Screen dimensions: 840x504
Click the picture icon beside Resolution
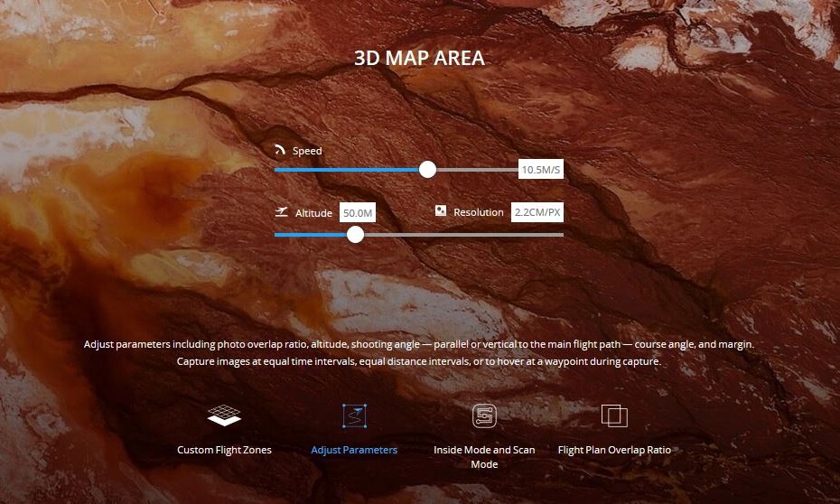click(441, 211)
